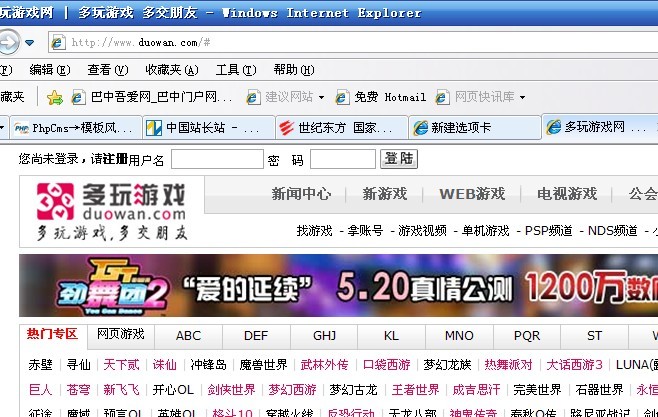The image size is (658, 417).
Task: Click the 免费 Hotmail favorite's IE icon
Action: click(342, 98)
